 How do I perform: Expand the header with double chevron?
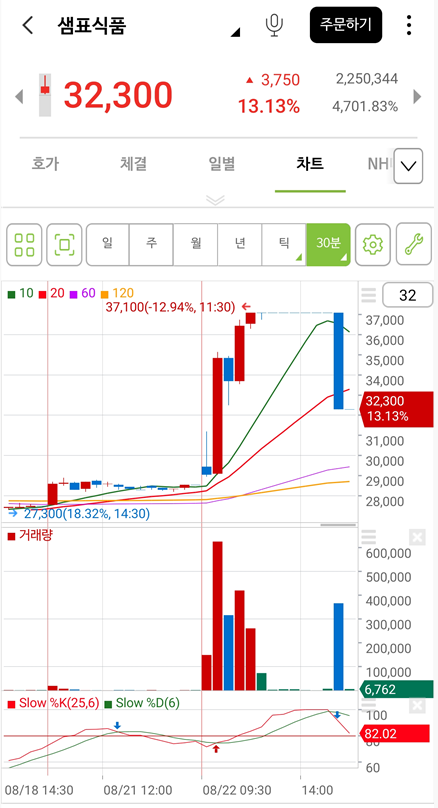(x=215, y=200)
